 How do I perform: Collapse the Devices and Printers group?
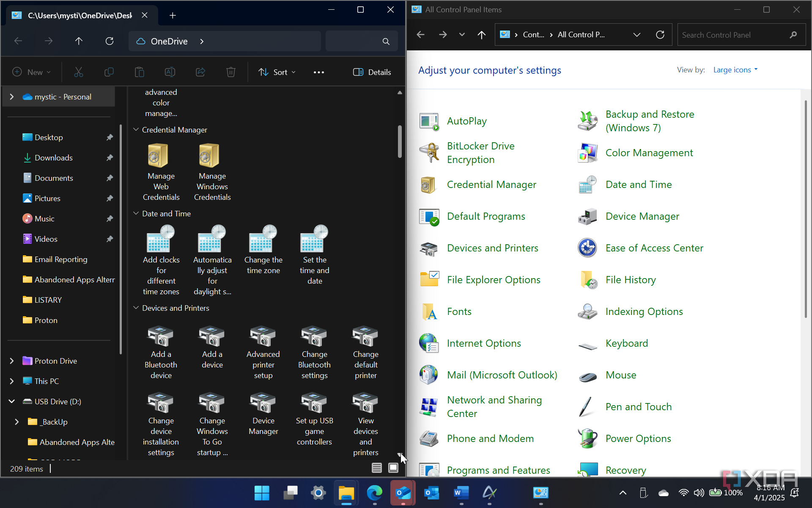click(136, 308)
